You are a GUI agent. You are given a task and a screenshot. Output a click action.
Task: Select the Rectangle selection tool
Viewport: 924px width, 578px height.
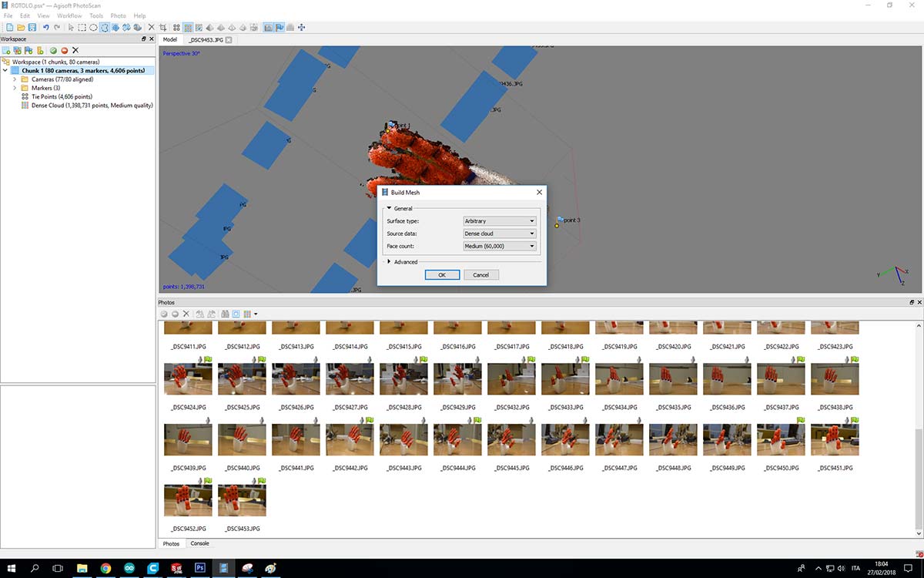[82, 27]
